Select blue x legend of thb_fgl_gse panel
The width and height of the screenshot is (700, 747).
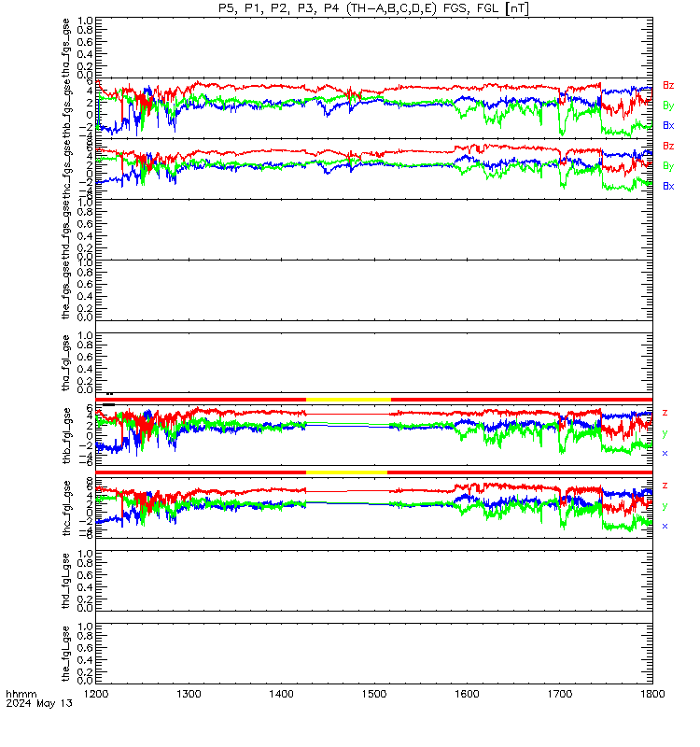click(x=665, y=454)
